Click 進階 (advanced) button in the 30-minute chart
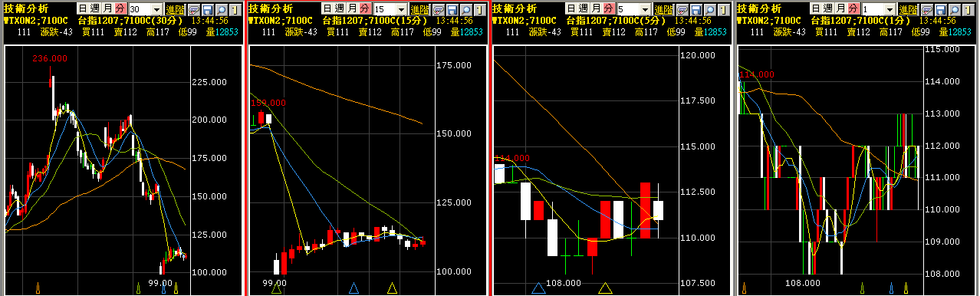This screenshot has height=296, width=980. click(175, 9)
